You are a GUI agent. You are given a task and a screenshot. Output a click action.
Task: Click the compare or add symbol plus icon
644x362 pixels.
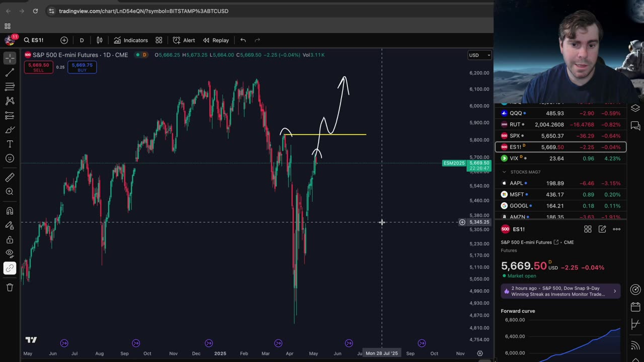(x=64, y=40)
